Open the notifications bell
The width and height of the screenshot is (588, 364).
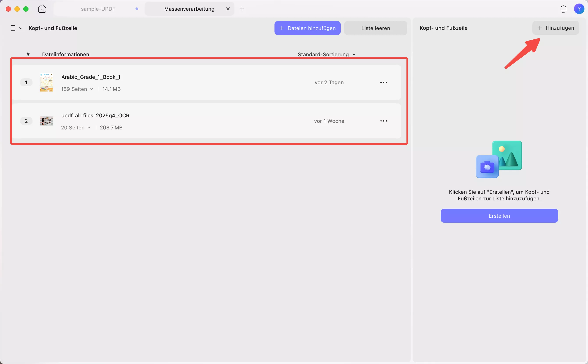point(563,9)
